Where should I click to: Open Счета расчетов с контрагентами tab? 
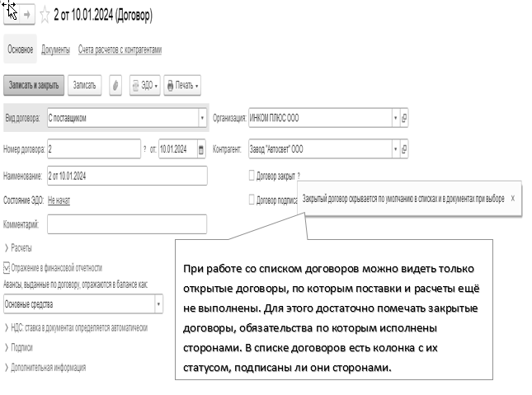(120, 49)
